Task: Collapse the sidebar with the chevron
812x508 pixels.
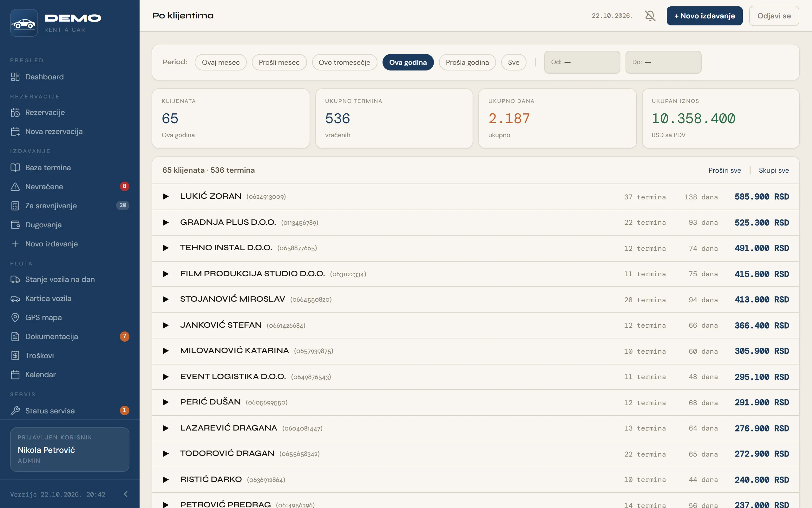Action: [x=126, y=494]
